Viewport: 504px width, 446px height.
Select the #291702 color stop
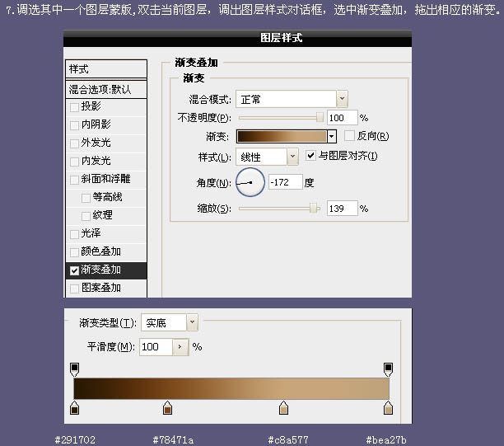(75, 408)
